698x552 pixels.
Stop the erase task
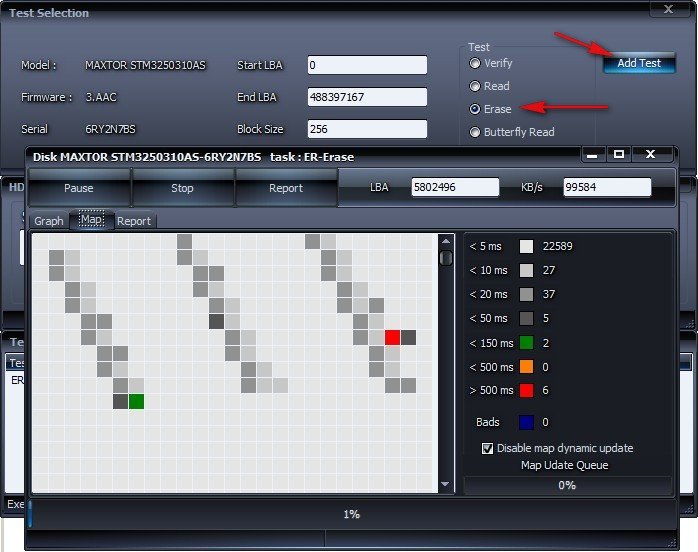pyautogui.click(x=183, y=188)
